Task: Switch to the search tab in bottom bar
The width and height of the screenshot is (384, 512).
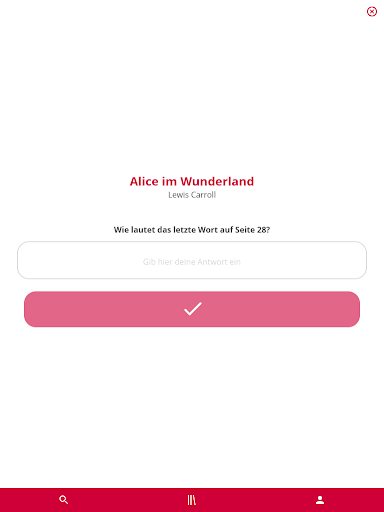Action: point(64,500)
